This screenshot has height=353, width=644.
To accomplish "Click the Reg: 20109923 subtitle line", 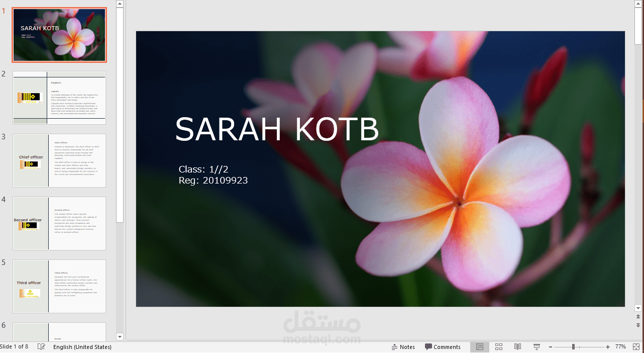I will coord(213,180).
